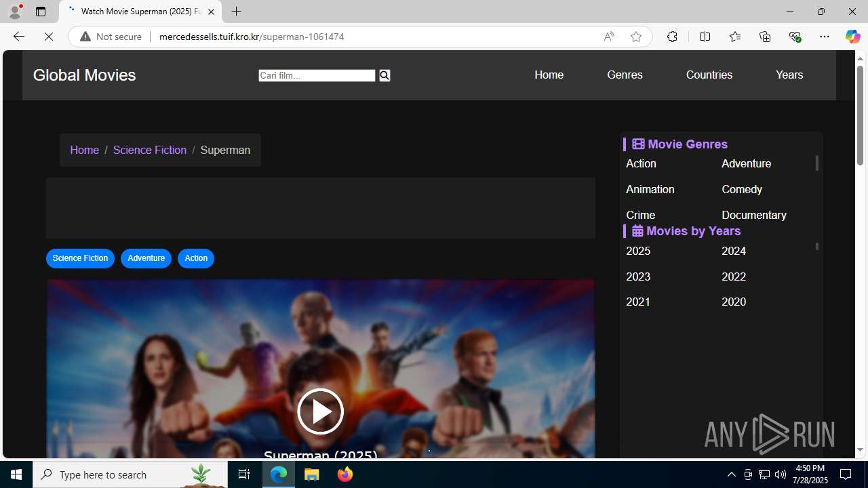Open Adventure in Movie Genres sidebar
Viewport: 868px width, 488px height.
[x=746, y=163]
